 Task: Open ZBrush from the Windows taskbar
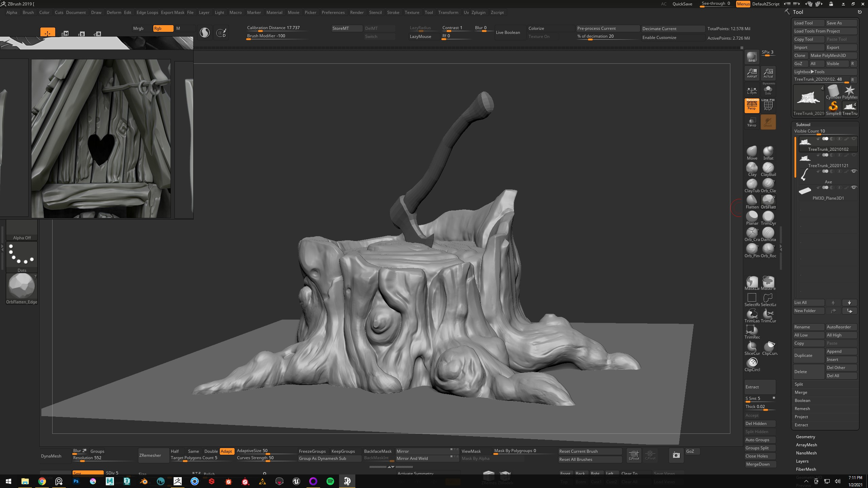178,481
